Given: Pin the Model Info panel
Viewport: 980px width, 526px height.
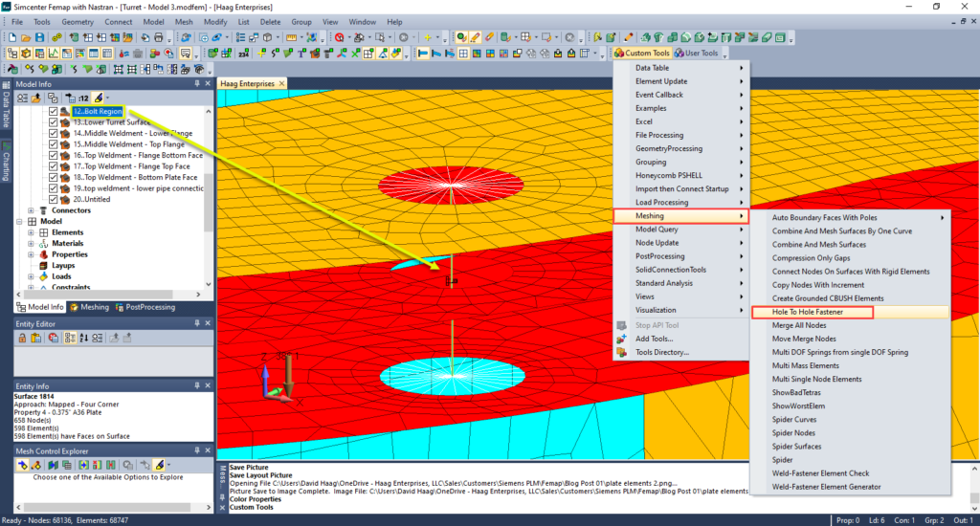Looking at the screenshot, I should click(197, 83).
